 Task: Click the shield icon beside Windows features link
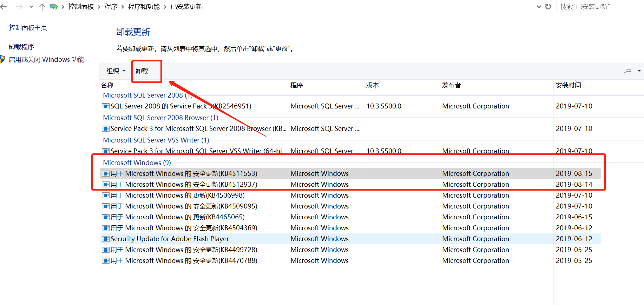(2, 59)
